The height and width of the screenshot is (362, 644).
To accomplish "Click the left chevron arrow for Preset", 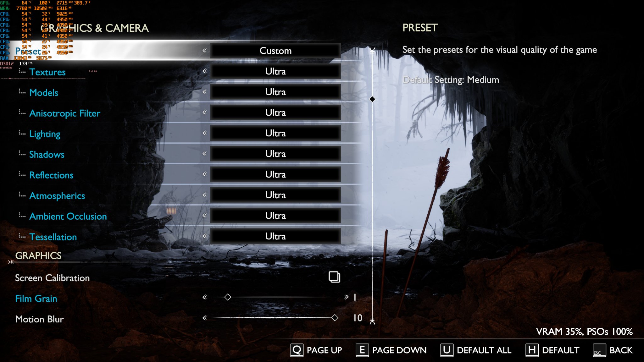I will [204, 51].
